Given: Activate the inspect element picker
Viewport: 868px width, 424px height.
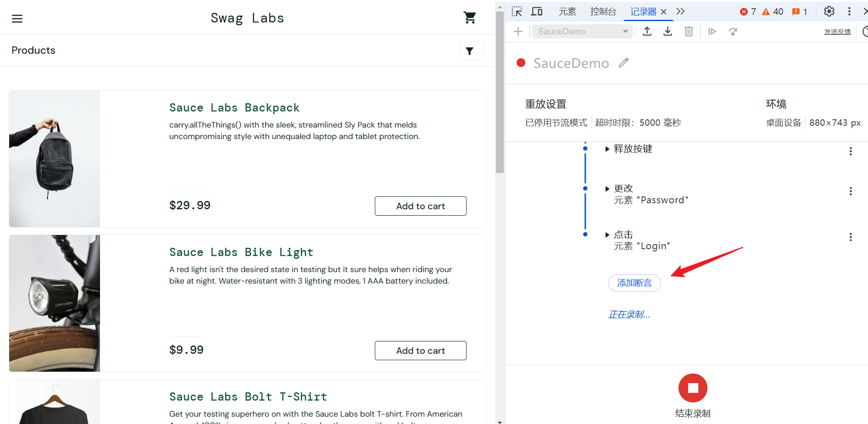Looking at the screenshot, I should 517,11.
